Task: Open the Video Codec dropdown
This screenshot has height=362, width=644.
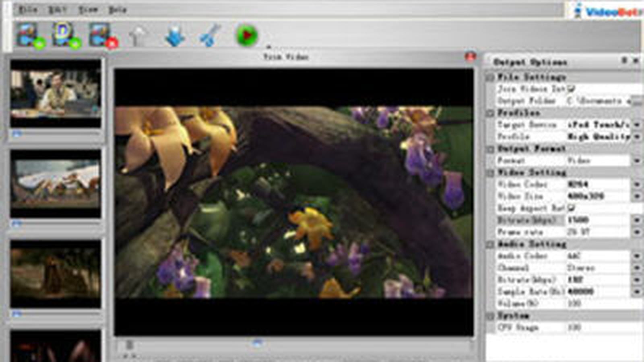Action: pos(637,184)
